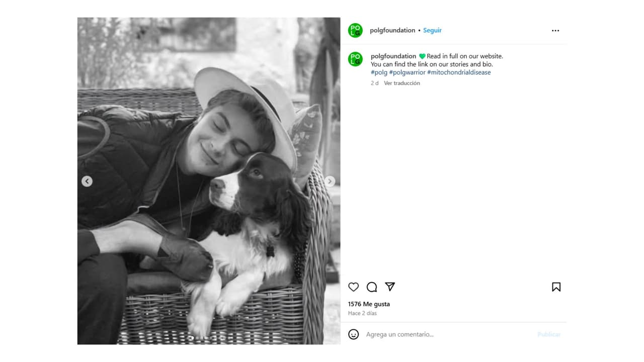Click the polgfoundation avatar beside the caption

click(355, 59)
